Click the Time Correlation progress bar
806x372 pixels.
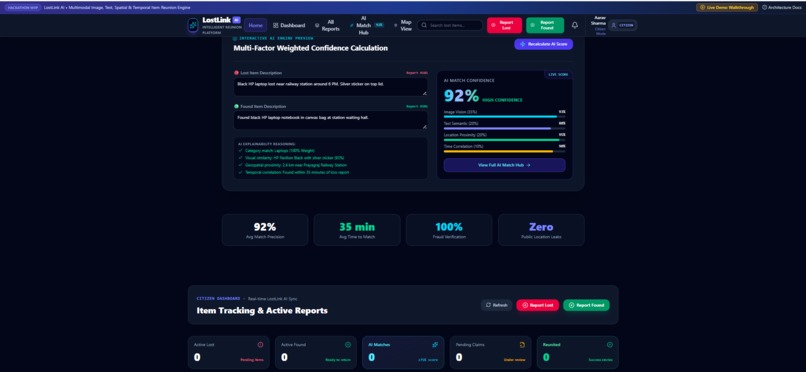pyautogui.click(x=504, y=152)
